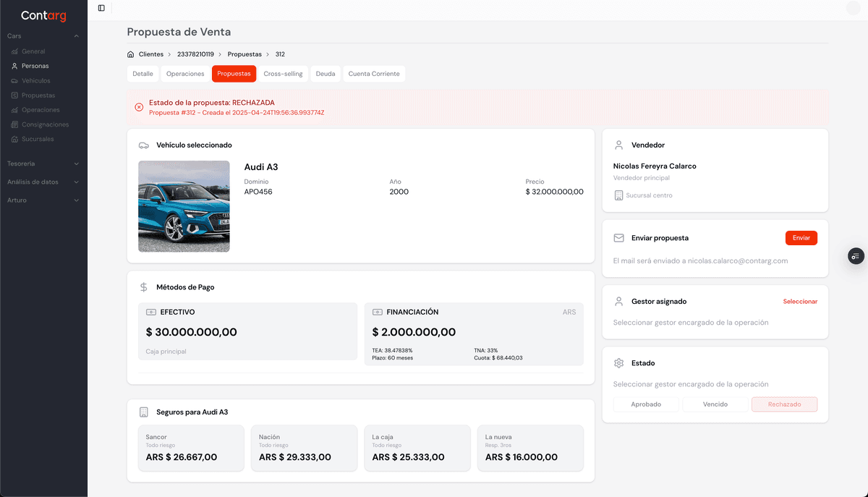Click the 312 breadcrumb entry
This screenshot has width=868, height=497.
(x=280, y=54)
